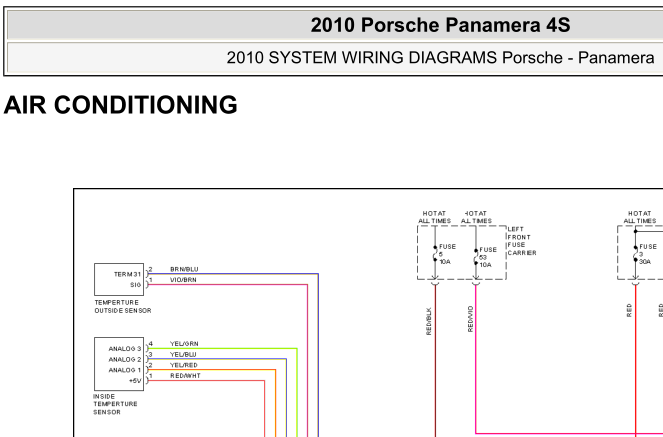Select the LEFT FRONT FUSE CARRIER label
This screenshot has width=663, height=437.
(x=522, y=241)
